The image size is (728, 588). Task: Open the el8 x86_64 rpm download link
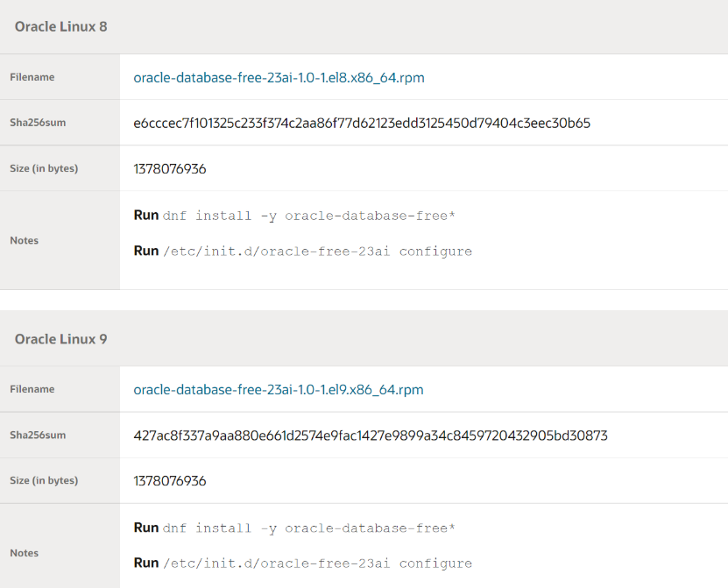(x=279, y=78)
